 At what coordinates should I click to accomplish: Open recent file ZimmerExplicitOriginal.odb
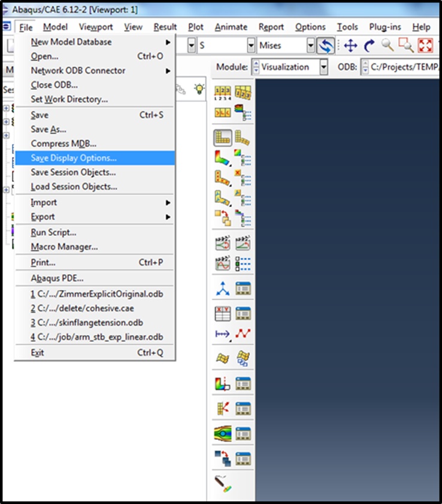(95, 294)
